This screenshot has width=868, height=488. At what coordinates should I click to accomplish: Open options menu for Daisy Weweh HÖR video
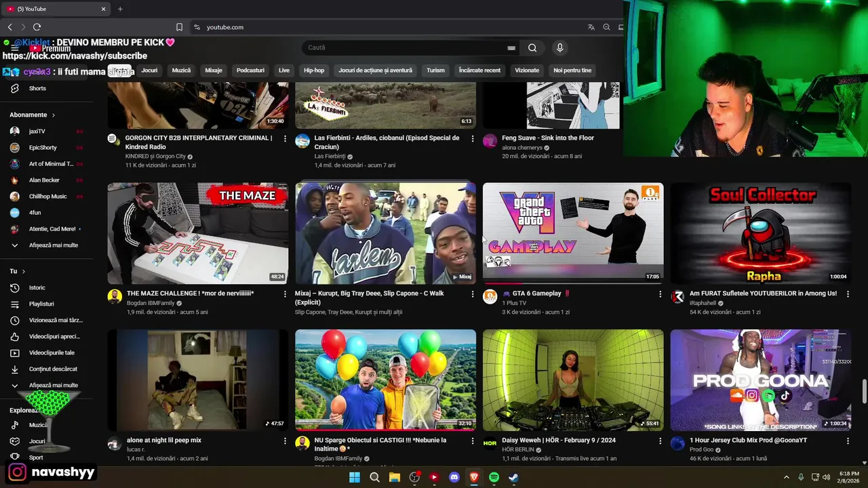pyautogui.click(x=660, y=441)
